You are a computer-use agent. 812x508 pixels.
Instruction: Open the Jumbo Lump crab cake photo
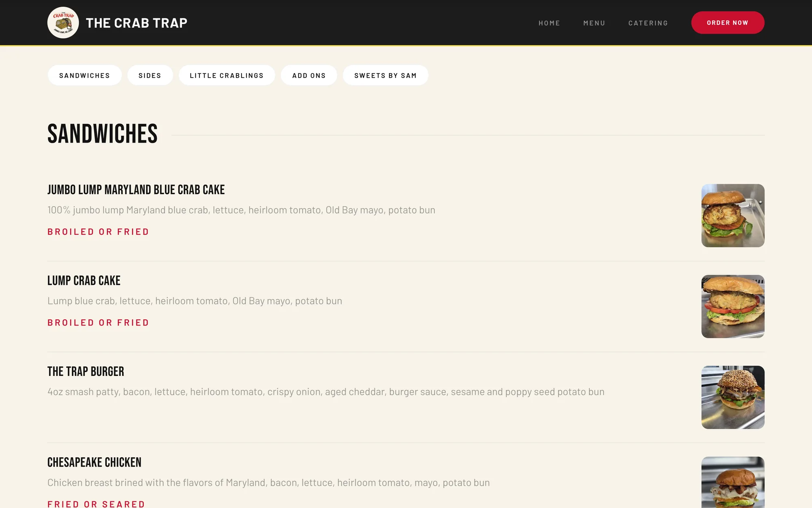pos(733,215)
